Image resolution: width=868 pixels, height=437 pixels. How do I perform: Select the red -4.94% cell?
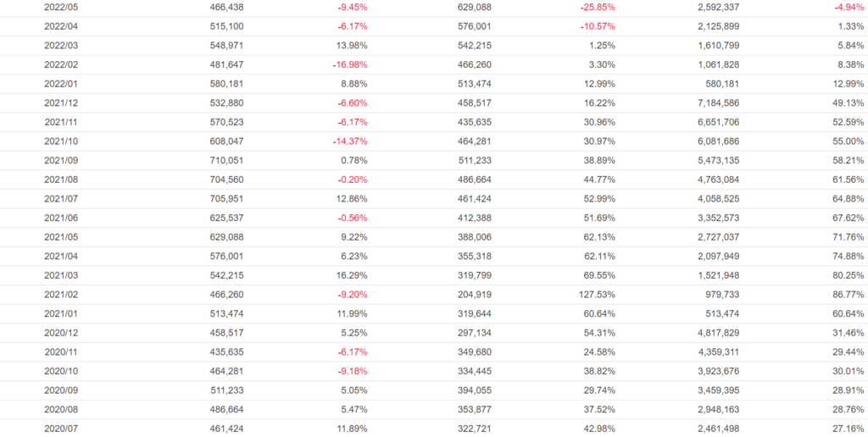tap(849, 7)
